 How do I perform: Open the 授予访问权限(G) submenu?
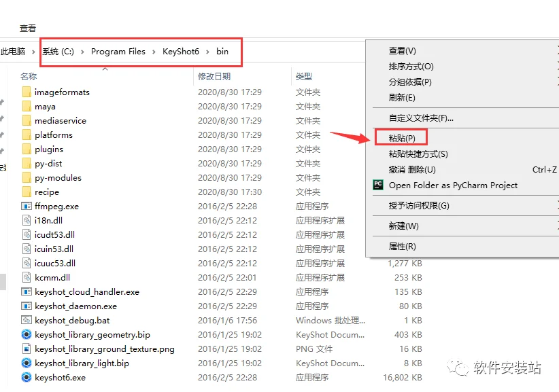pos(419,205)
